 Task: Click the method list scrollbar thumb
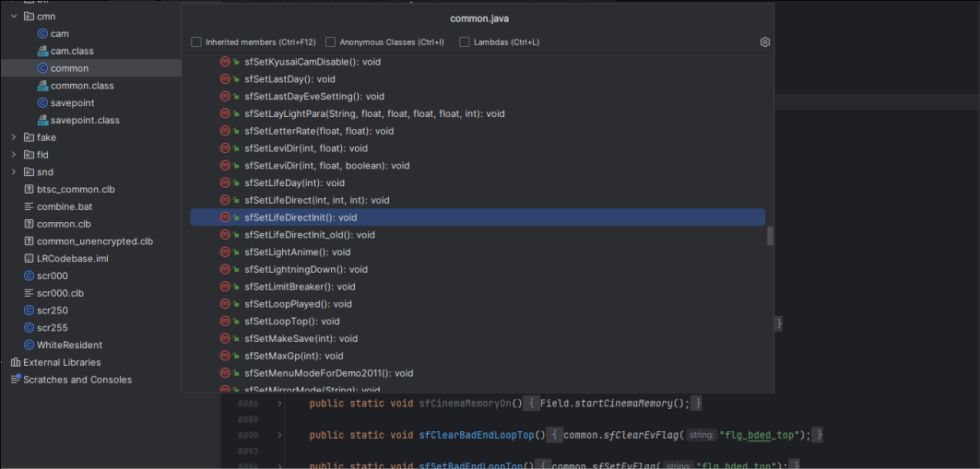[x=770, y=235]
